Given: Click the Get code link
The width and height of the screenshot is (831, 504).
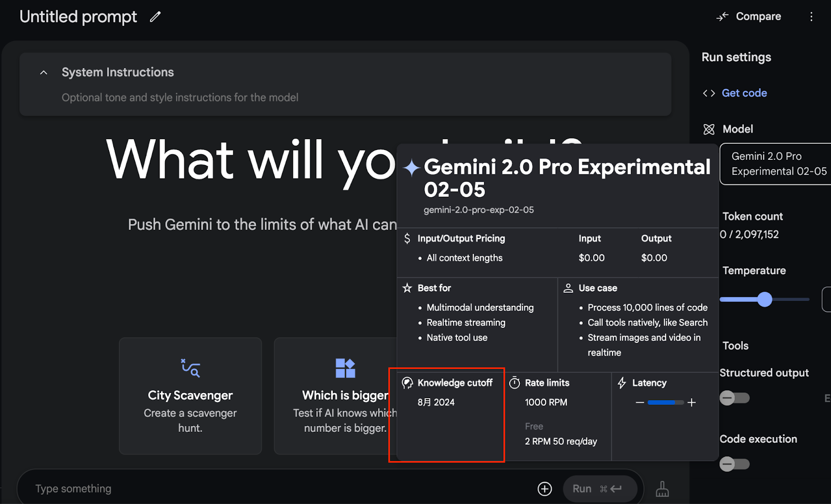Looking at the screenshot, I should (744, 93).
